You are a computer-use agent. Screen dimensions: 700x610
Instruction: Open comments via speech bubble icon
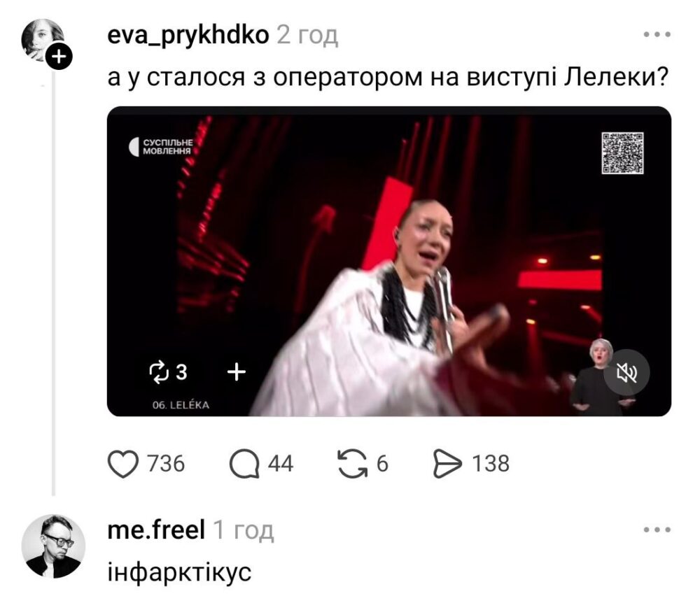coord(244,464)
